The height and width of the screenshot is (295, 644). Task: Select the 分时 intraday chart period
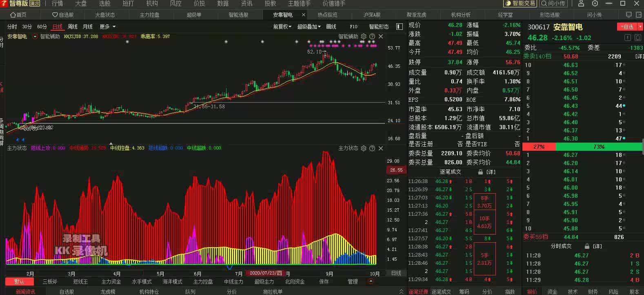[12, 27]
